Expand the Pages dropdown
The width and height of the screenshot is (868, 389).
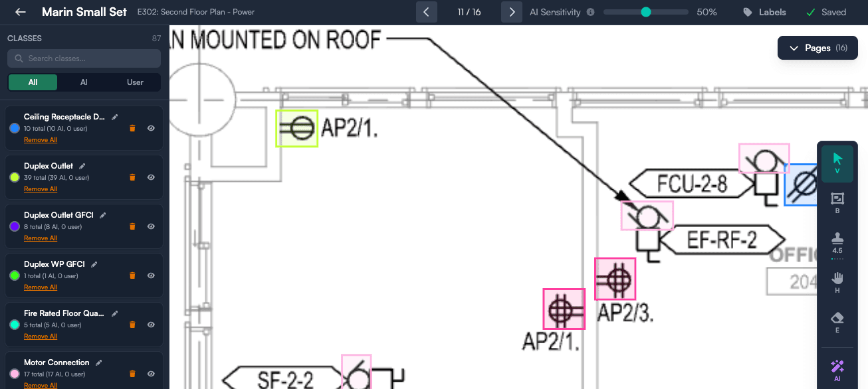(817, 48)
